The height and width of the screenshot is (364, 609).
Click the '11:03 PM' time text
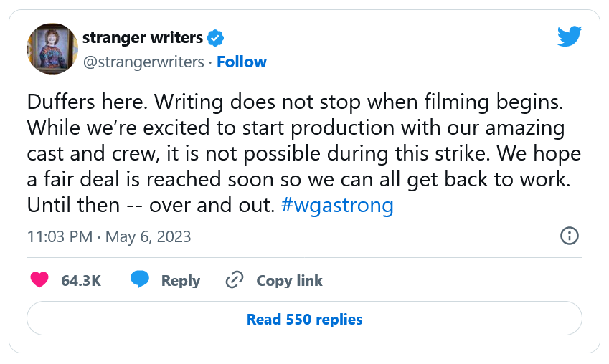click(60, 236)
